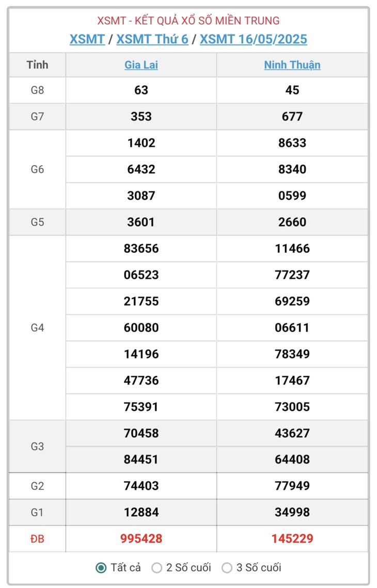Viewport: 377px width, 588px height.
Task: Click the ĐB row label
Action: (x=38, y=539)
